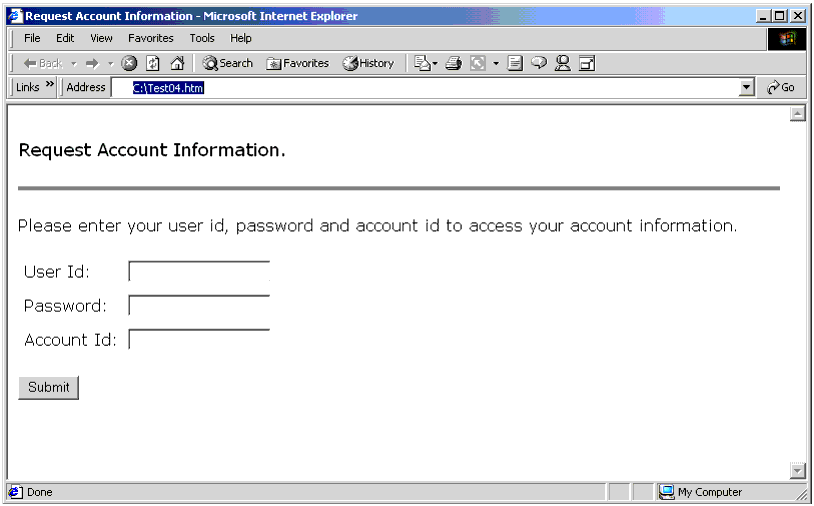Print the page with the printer icon
The width and height of the screenshot is (814, 506).
click(453, 63)
